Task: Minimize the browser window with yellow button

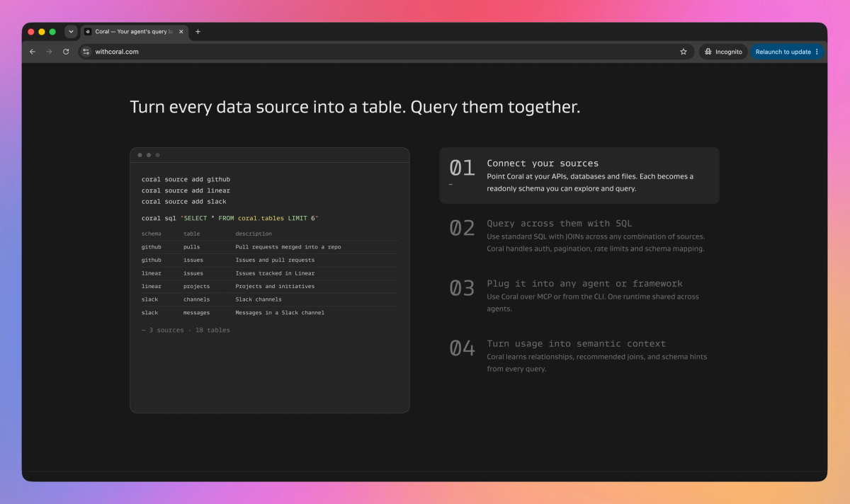Action: point(42,32)
